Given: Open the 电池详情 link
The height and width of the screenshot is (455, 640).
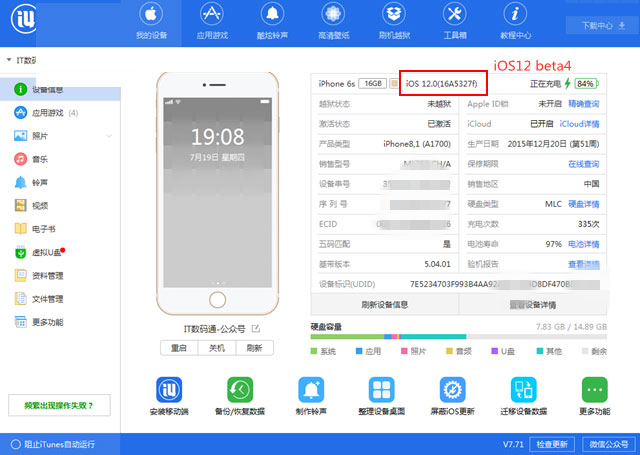Looking at the screenshot, I should [x=584, y=244].
